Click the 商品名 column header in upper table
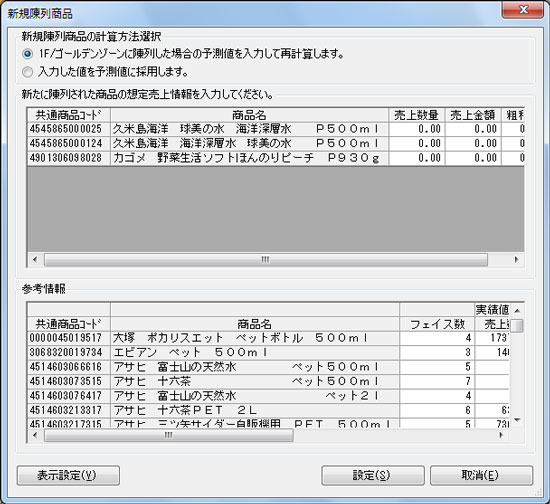This screenshot has height=504, width=550. tap(249, 115)
